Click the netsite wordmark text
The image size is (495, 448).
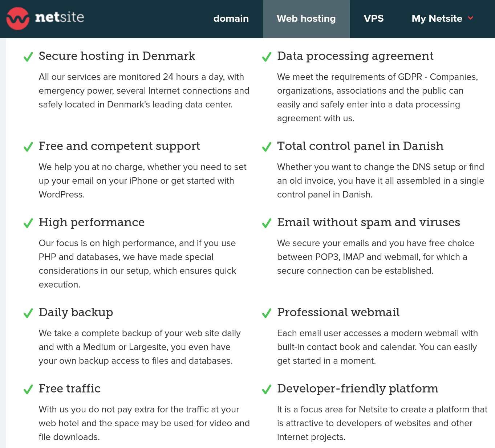pyautogui.click(x=60, y=17)
